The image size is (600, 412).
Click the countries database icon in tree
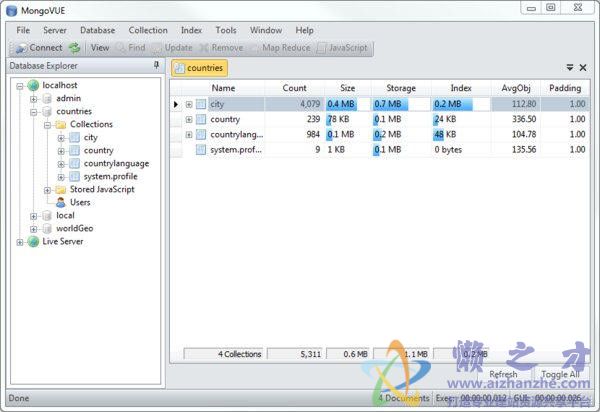tap(47, 112)
